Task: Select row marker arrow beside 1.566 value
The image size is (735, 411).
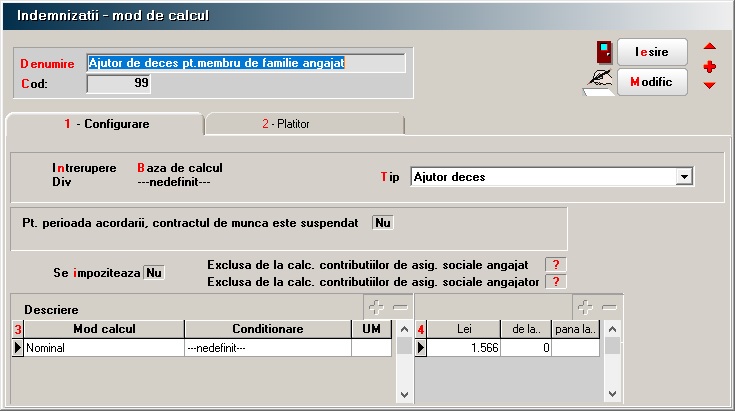Action: pos(421,348)
